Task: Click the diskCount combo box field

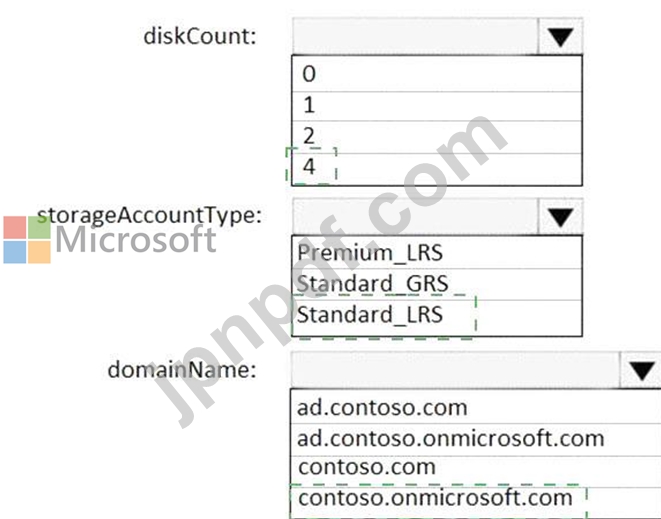Action: [415, 37]
